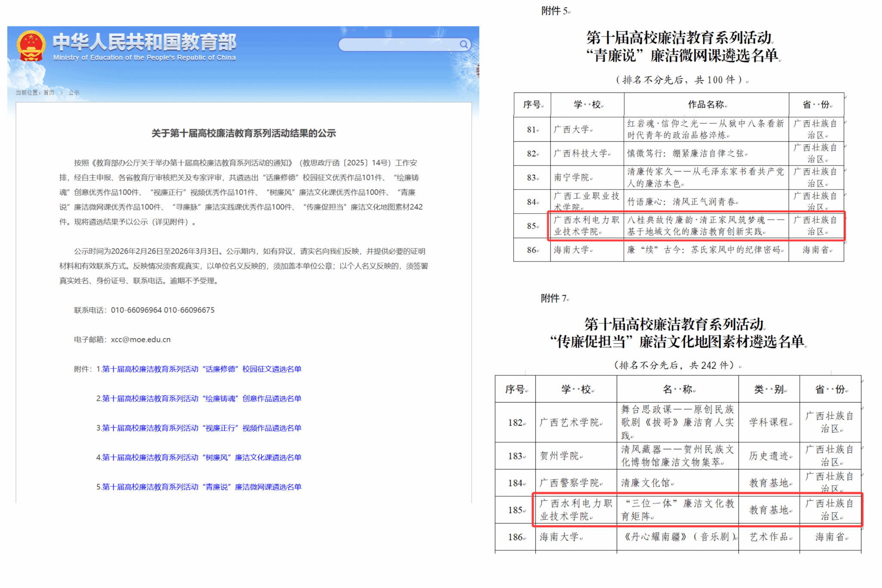Click the highlighted row 85 in 附件5 table
The height and width of the screenshot is (588, 882).
[x=696, y=226]
